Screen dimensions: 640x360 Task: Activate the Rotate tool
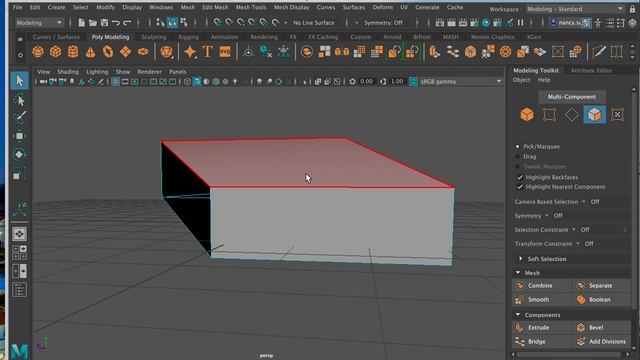pos(19,154)
